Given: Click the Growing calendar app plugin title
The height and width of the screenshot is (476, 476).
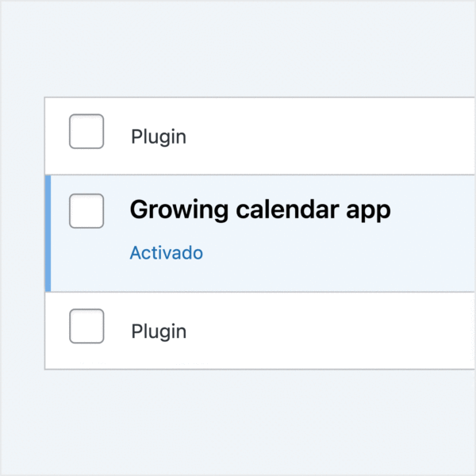Looking at the screenshot, I should coord(259,210).
